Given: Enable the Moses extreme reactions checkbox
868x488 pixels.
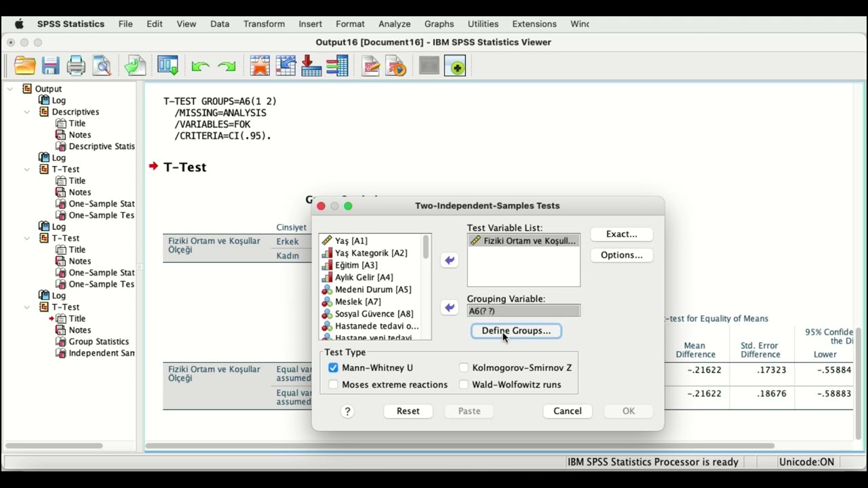Looking at the screenshot, I should click(333, 384).
